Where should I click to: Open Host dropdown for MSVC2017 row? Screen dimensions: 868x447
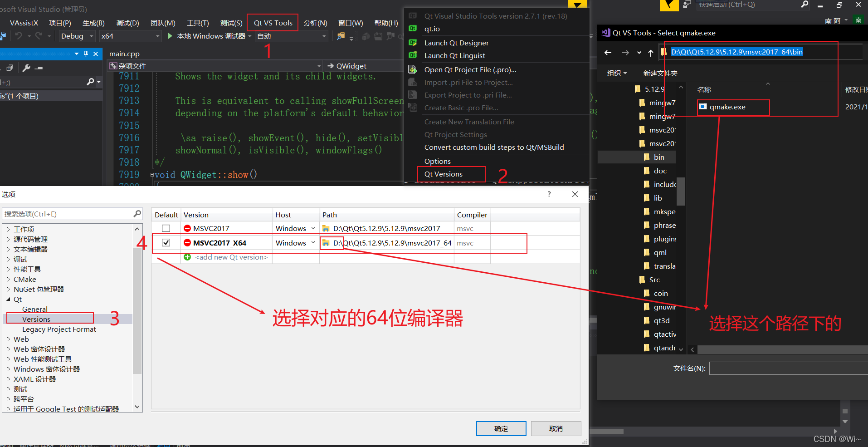pos(313,228)
